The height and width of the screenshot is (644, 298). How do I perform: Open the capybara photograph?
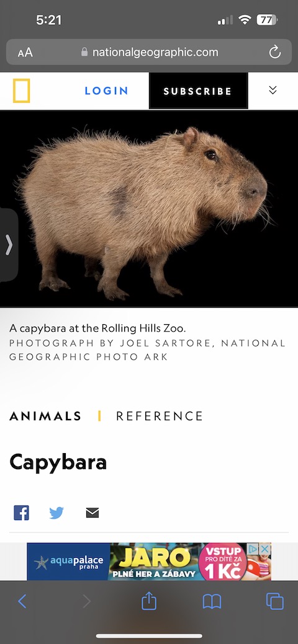point(149,209)
